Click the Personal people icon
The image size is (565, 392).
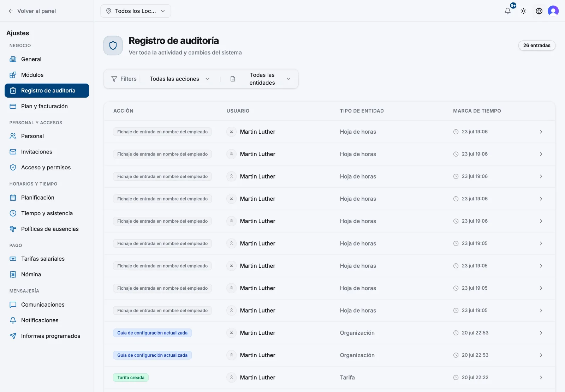pos(13,136)
